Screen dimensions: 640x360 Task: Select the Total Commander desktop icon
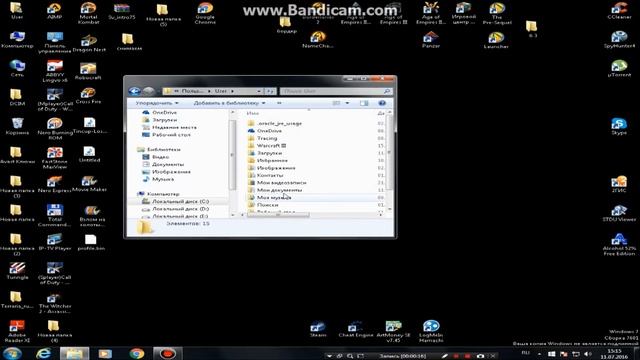click(55, 216)
